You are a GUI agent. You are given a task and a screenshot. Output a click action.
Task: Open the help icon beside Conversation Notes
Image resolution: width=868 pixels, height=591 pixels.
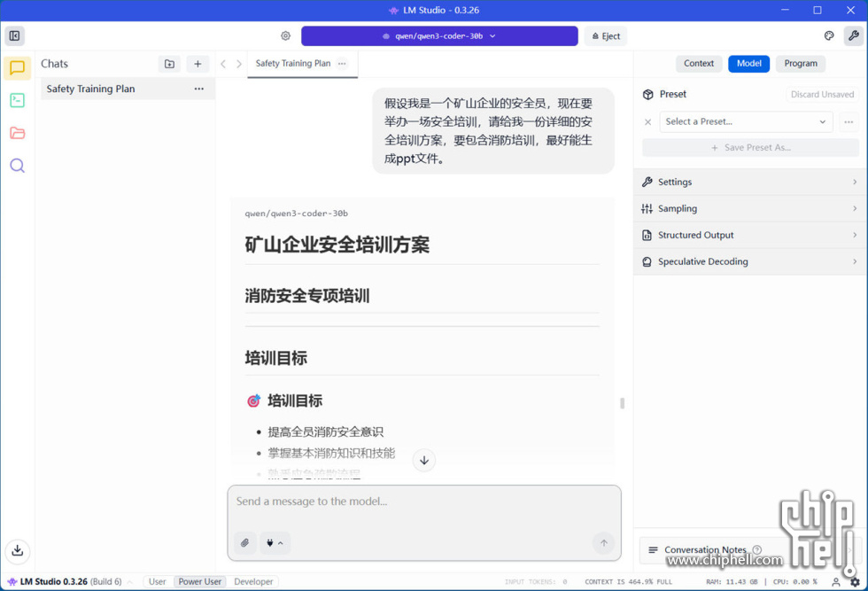coord(756,549)
